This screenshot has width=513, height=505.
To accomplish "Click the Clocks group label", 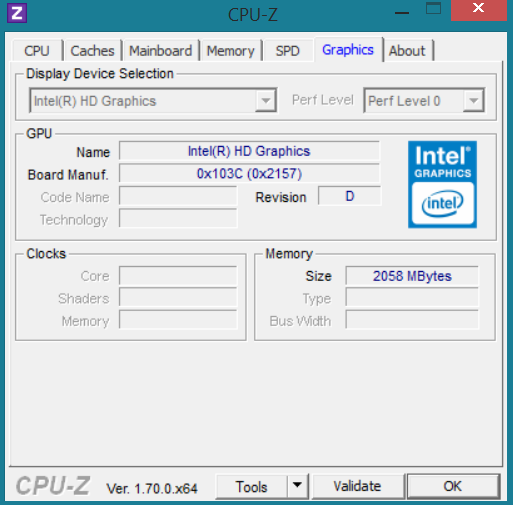I will coord(46,254).
